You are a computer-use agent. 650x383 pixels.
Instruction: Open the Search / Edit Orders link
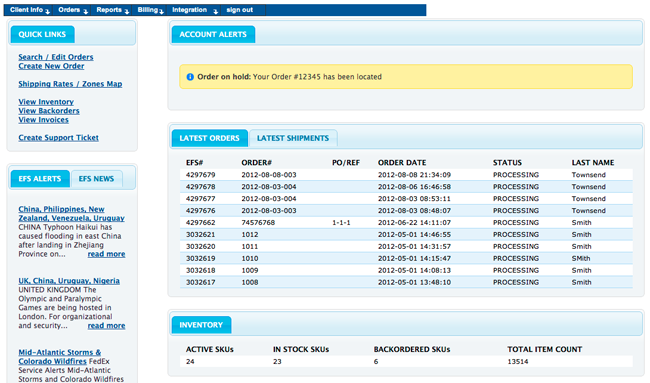click(x=56, y=57)
